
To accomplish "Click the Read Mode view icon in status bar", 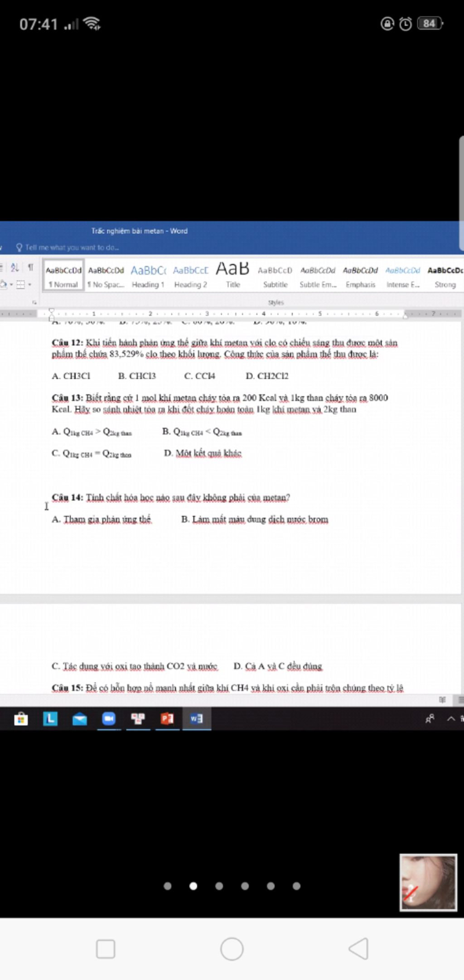I will tap(443, 700).
